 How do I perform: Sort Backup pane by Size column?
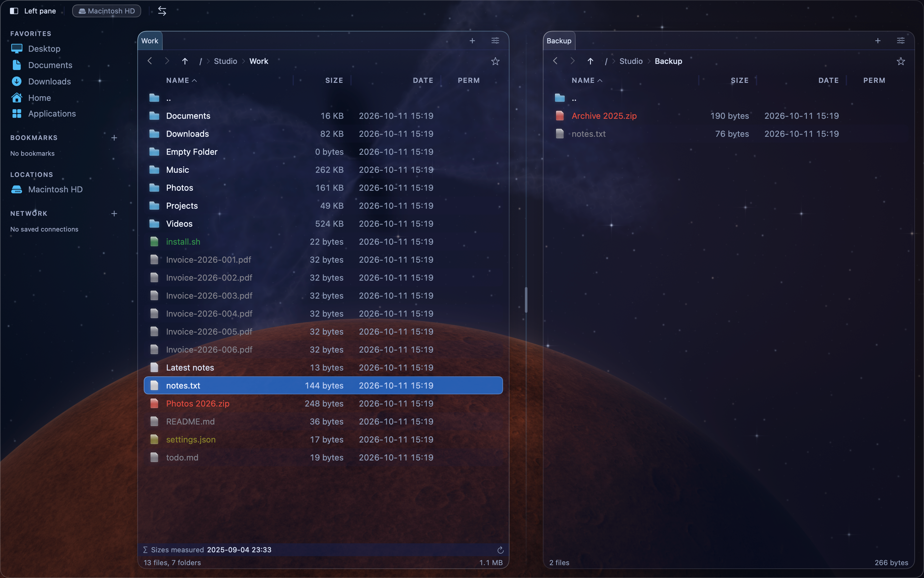(x=740, y=80)
